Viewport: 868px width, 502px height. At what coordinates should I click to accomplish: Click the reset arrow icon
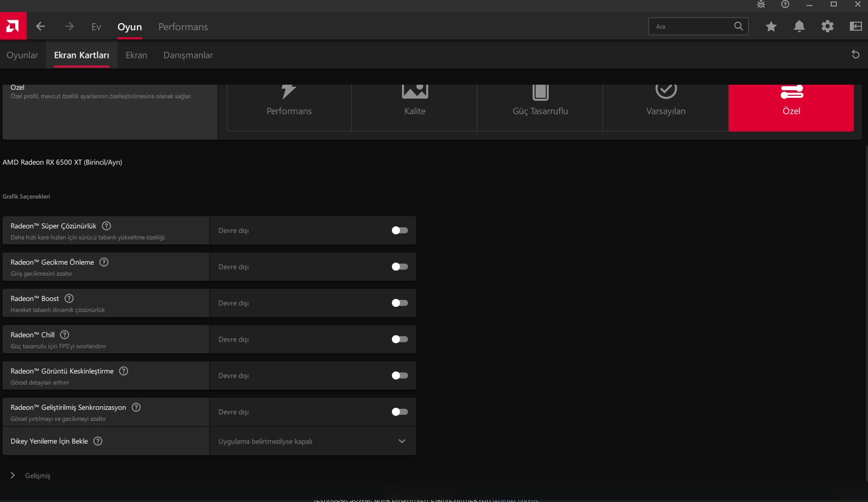pyautogui.click(x=855, y=54)
